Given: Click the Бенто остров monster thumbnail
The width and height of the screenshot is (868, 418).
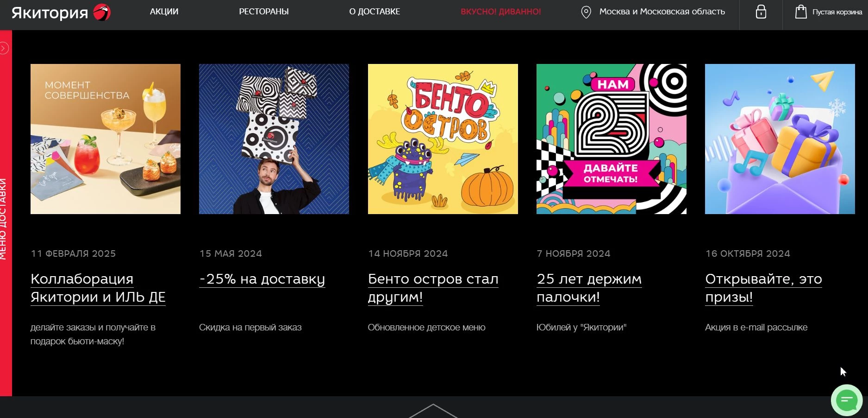Looking at the screenshot, I should tap(443, 139).
